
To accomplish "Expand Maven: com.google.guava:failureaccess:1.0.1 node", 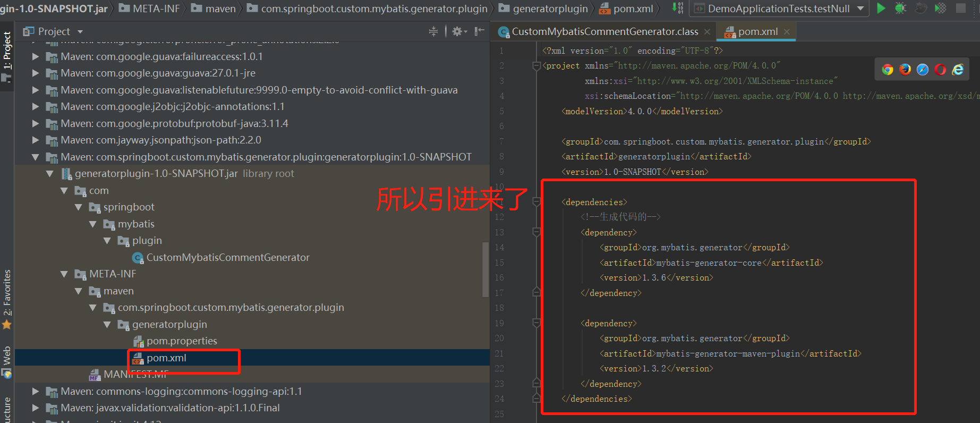I will (36, 56).
